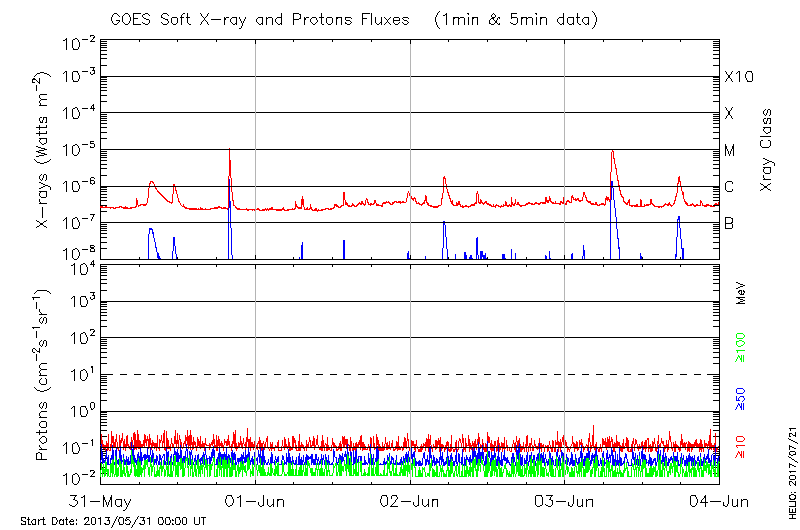The height and width of the screenshot is (530, 800).
Task: Click the 03-Jun date tick label
Action: pos(565,500)
